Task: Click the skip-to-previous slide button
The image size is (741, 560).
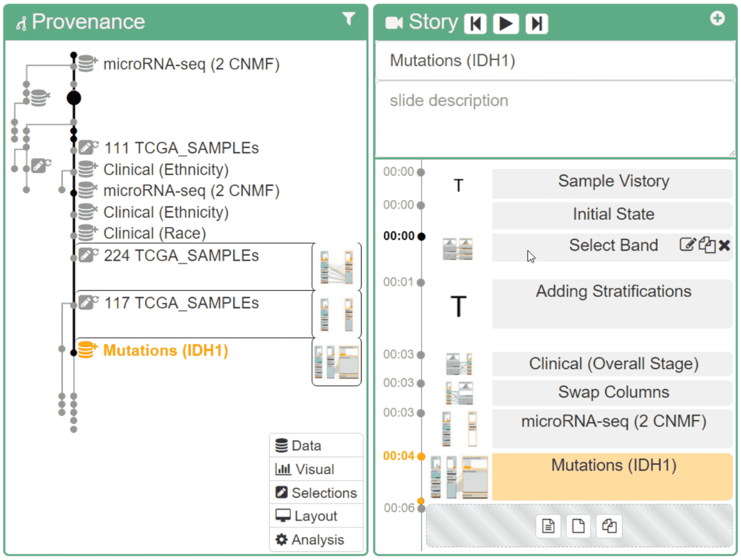Action: 475,24
